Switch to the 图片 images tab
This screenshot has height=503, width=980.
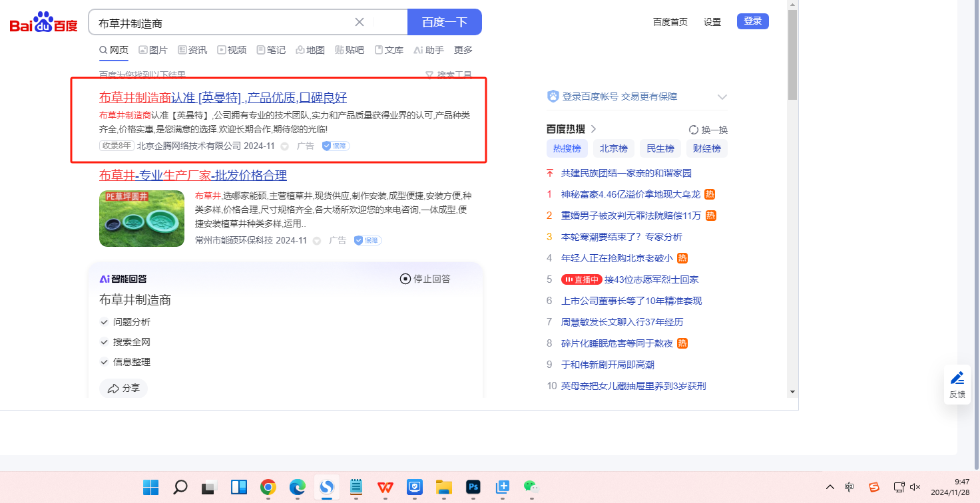point(153,50)
